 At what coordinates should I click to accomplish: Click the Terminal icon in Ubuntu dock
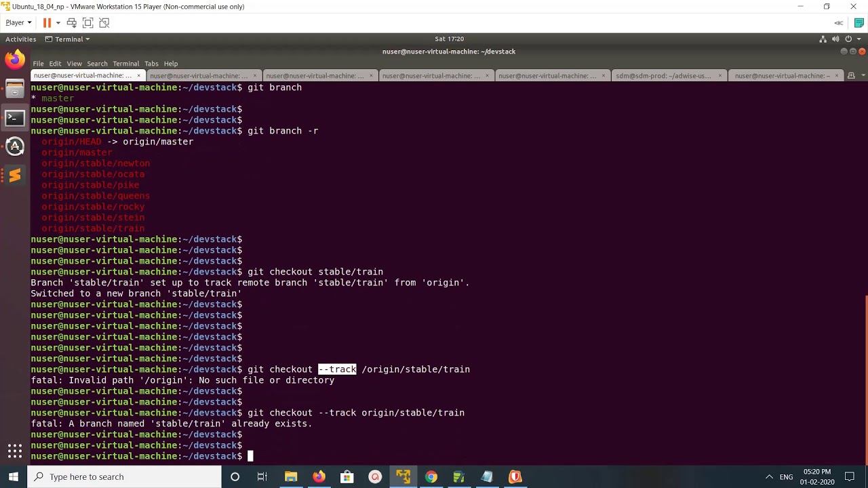14,118
